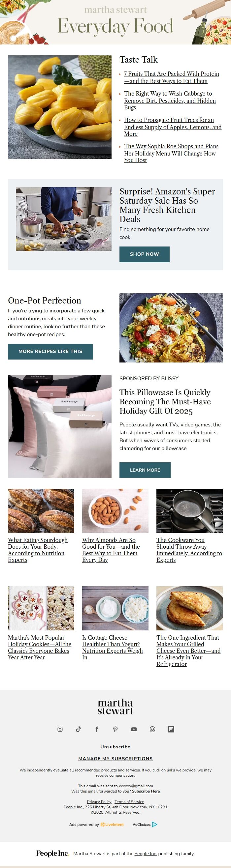Open the Instagram icon in footer
The width and height of the screenshot is (231, 868).
click(x=60, y=729)
